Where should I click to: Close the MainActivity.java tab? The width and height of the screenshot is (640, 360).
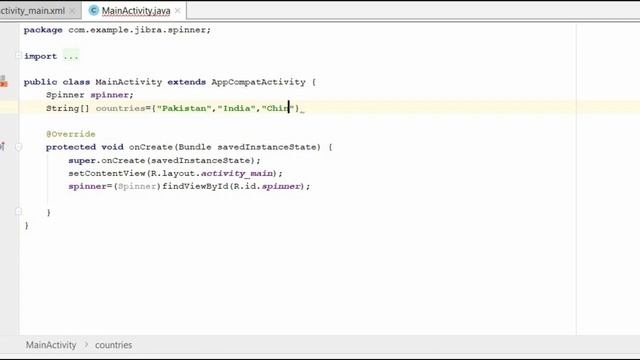click(178, 11)
